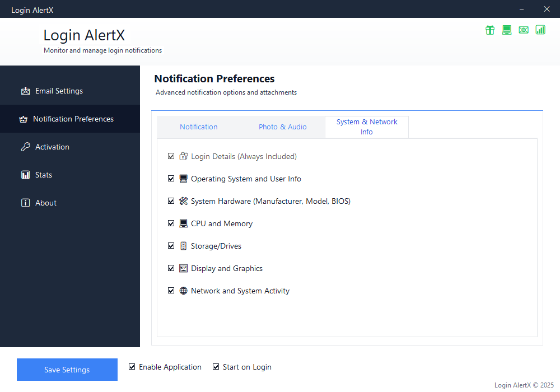Click the green gift icon in header

pos(490,30)
